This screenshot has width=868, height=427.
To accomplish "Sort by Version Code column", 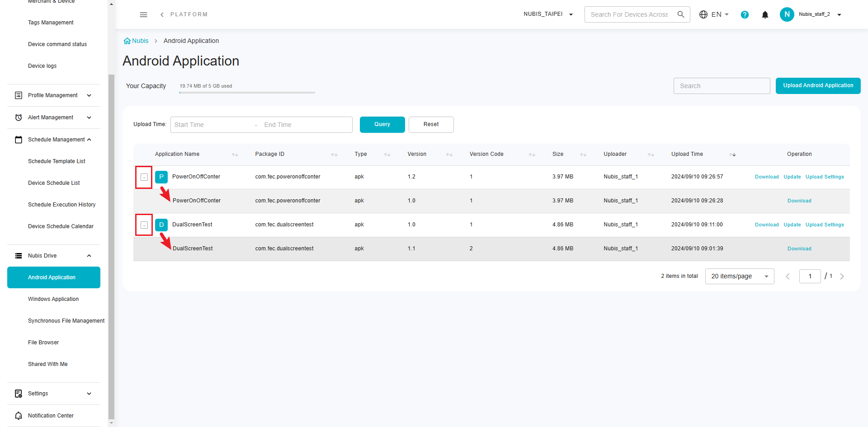I will pyautogui.click(x=532, y=155).
